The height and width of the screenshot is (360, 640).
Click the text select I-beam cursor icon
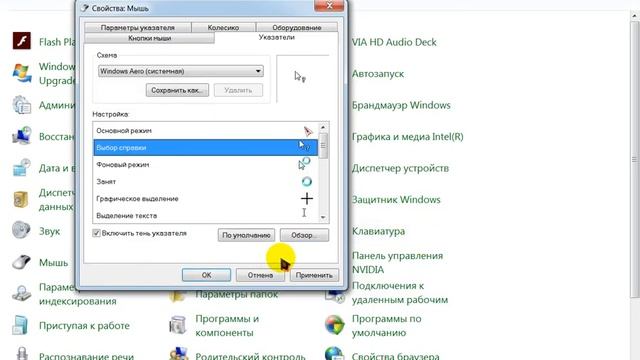(x=304, y=213)
